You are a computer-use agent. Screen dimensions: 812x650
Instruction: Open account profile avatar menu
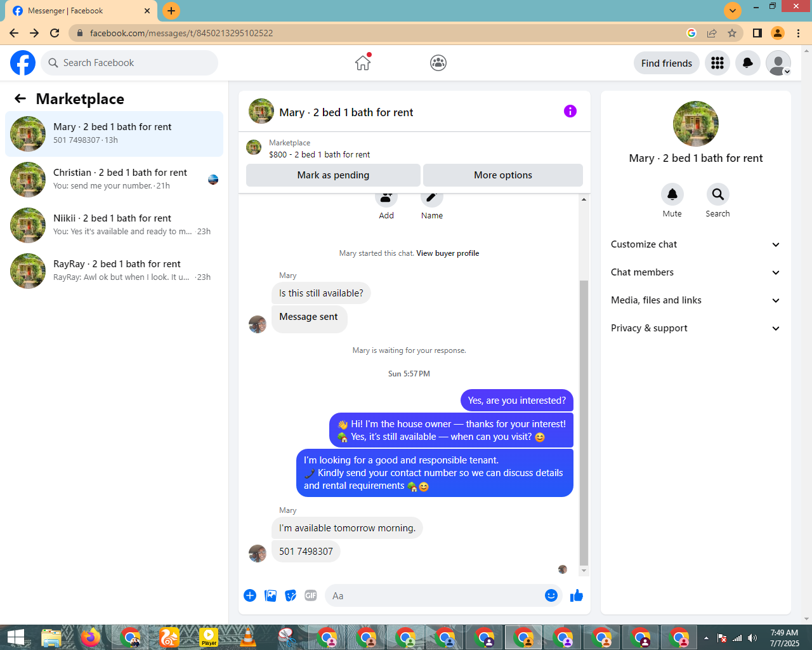(x=778, y=63)
